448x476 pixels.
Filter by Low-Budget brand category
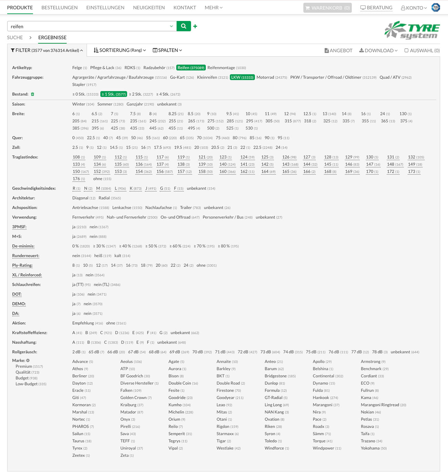coord(31,384)
